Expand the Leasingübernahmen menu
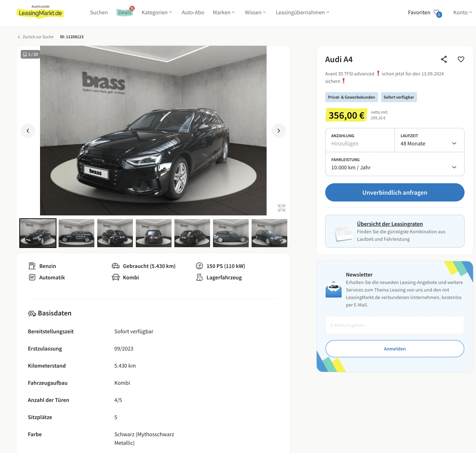Image resolution: width=476 pixels, height=453 pixels. click(303, 13)
